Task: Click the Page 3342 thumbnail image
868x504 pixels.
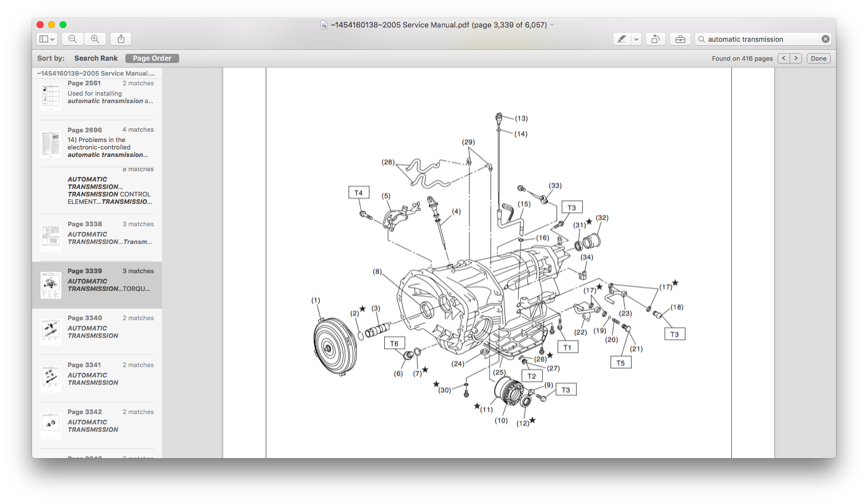Action: (x=51, y=426)
